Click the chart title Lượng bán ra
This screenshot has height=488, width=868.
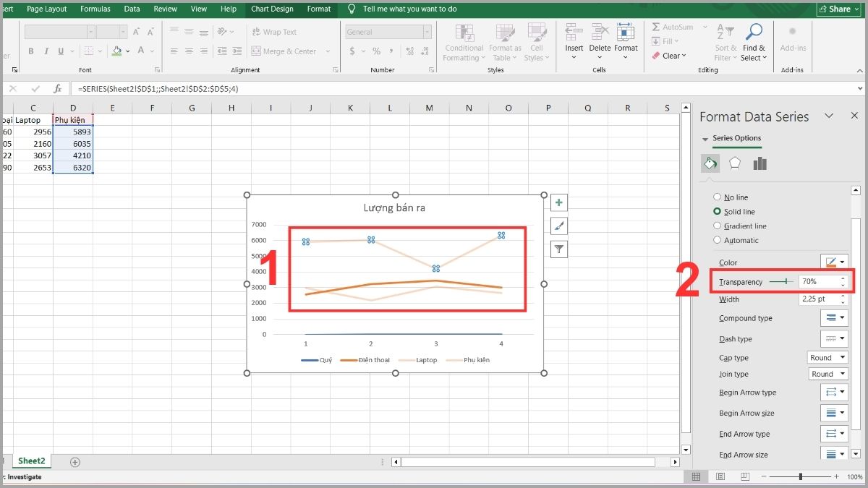coord(394,208)
